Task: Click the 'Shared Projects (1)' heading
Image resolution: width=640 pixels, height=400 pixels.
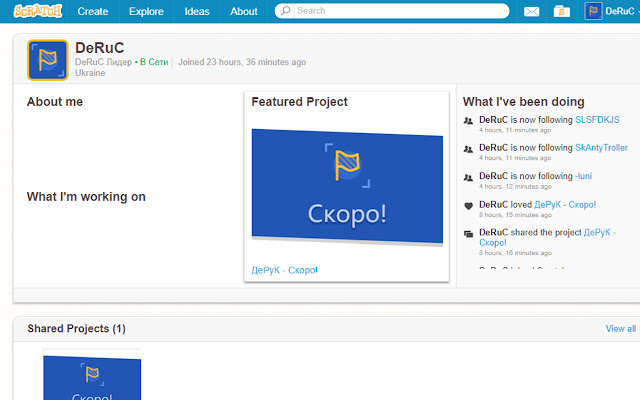Action: click(x=76, y=329)
